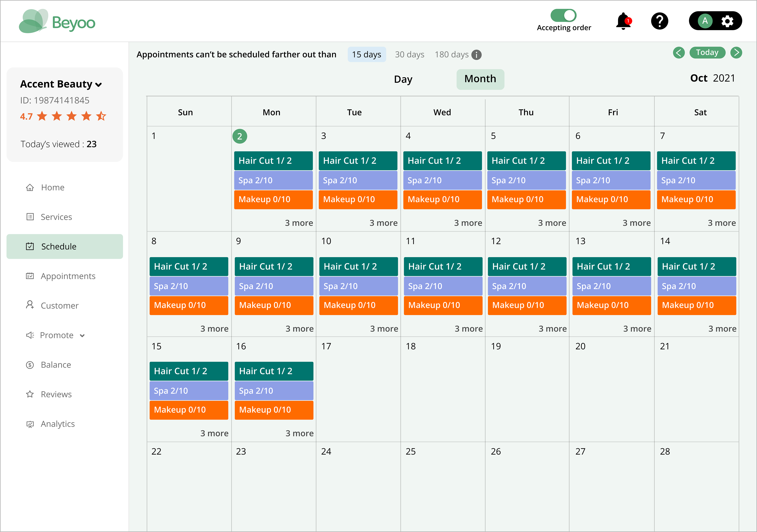Go to Home menu item
This screenshot has height=532, width=757.
click(x=53, y=188)
